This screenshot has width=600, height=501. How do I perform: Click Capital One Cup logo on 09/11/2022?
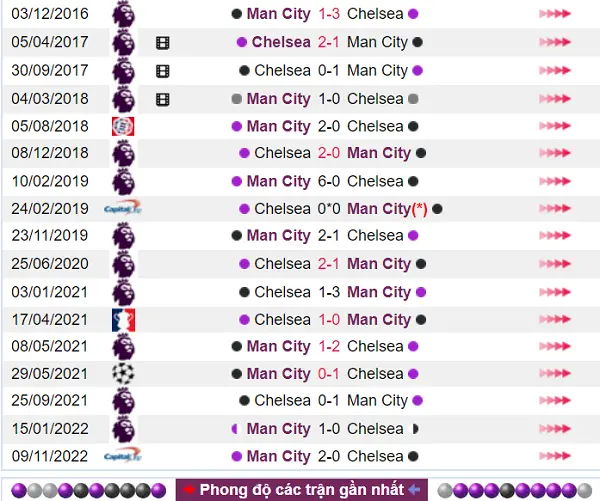coord(122,455)
